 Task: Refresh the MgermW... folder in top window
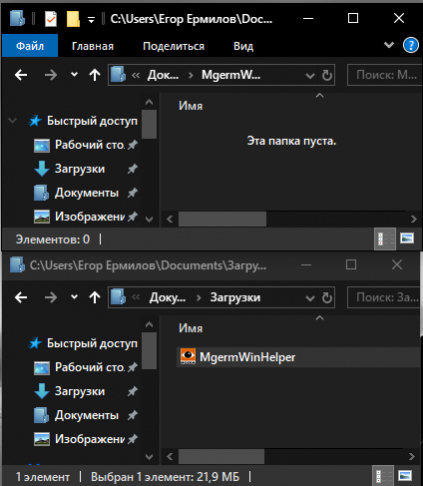(x=327, y=75)
